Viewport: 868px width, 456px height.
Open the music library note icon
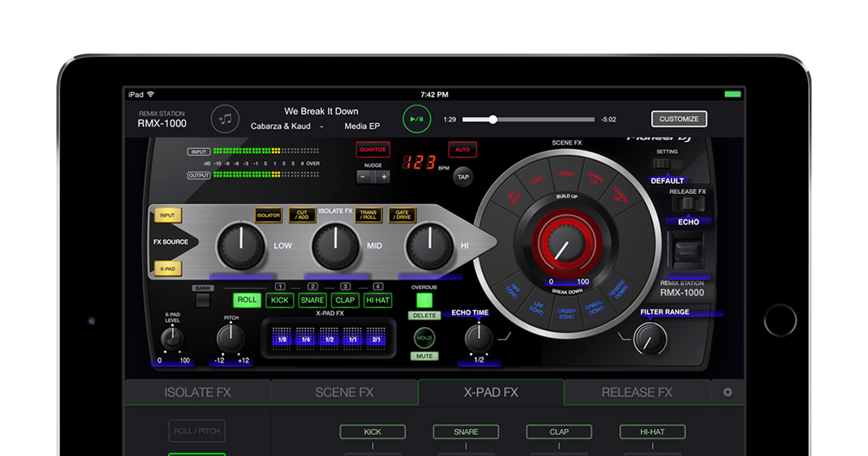(225, 119)
